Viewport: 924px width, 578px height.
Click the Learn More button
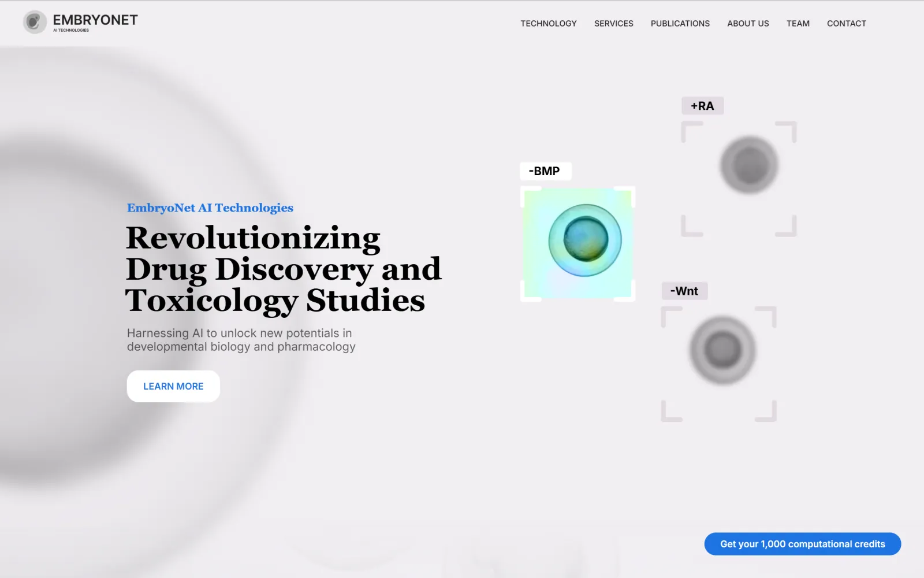[x=173, y=386]
